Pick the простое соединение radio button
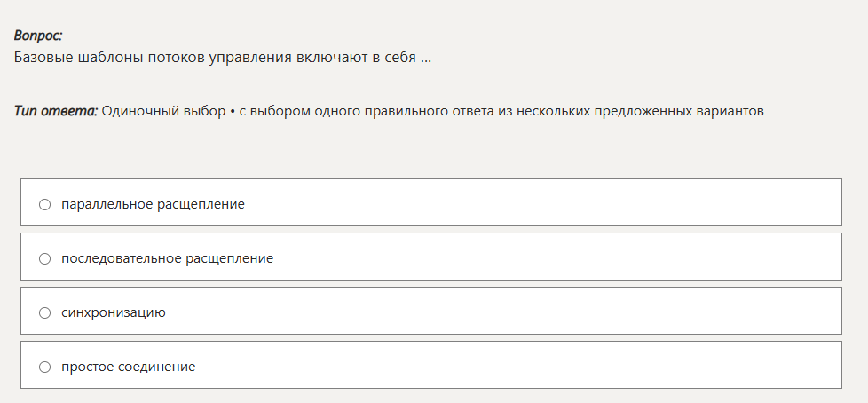This screenshot has height=403, width=868. [45, 367]
